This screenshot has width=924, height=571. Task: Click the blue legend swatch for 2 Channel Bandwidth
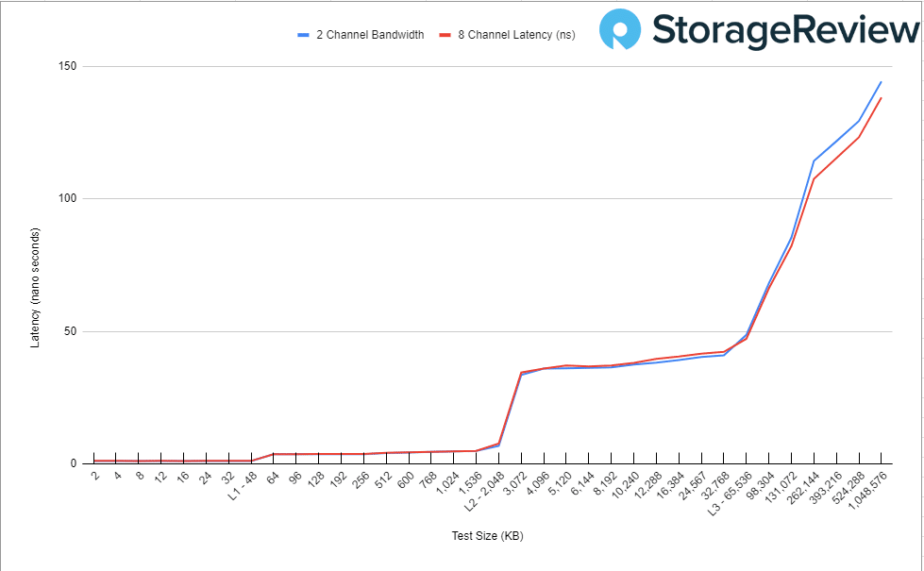coord(304,35)
